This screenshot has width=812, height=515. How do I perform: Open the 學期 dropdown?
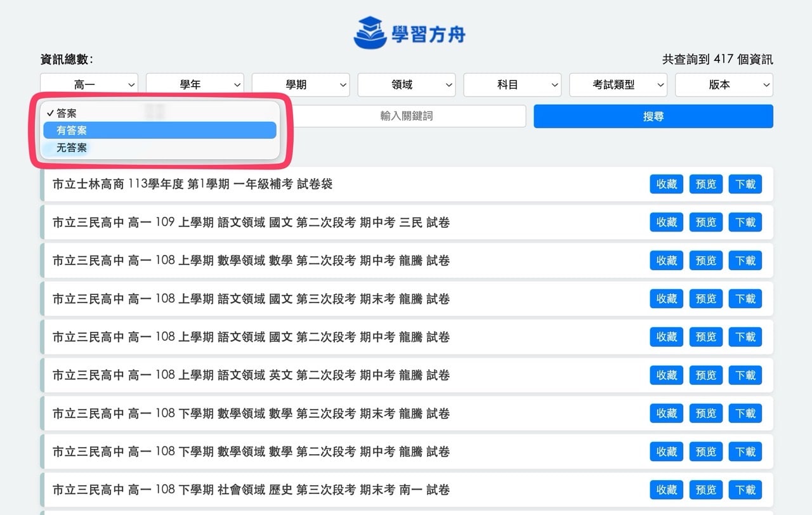pyautogui.click(x=301, y=84)
